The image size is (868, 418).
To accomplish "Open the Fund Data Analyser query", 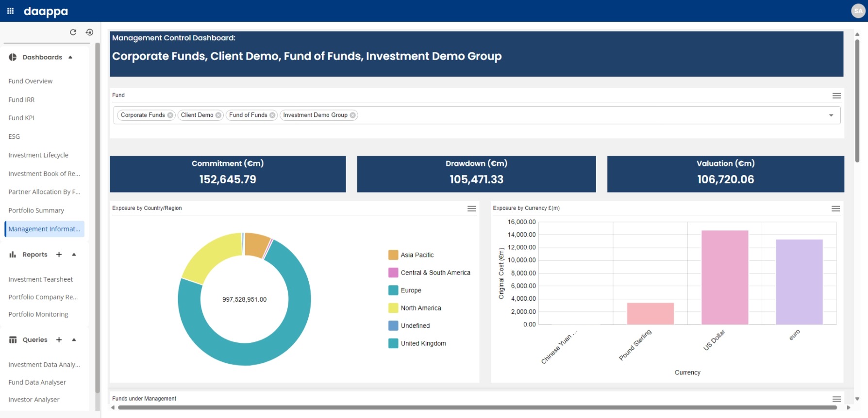I will (37, 383).
